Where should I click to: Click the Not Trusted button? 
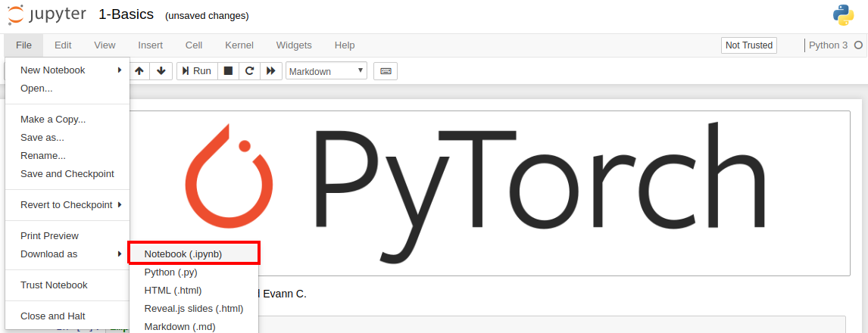pos(749,45)
